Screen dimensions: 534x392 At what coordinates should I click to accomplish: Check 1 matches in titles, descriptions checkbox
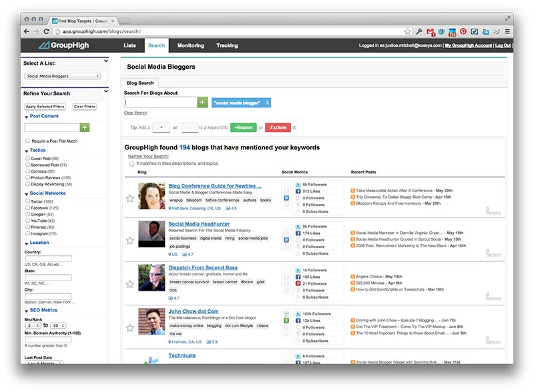point(131,164)
